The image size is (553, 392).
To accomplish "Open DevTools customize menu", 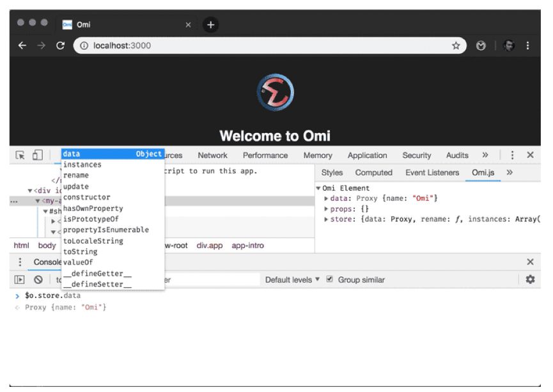I will pyautogui.click(x=512, y=155).
